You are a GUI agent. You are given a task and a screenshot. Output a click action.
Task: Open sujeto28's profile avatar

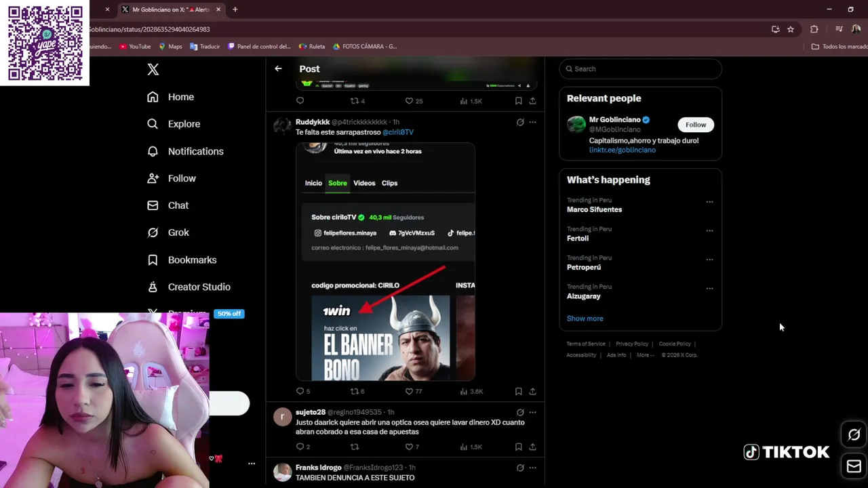(282, 416)
